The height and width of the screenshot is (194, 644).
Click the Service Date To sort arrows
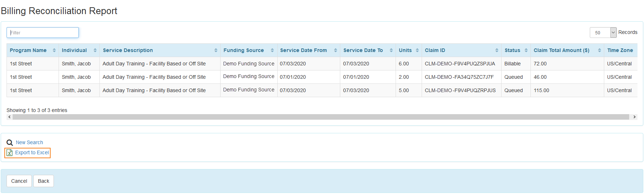pyautogui.click(x=391, y=50)
